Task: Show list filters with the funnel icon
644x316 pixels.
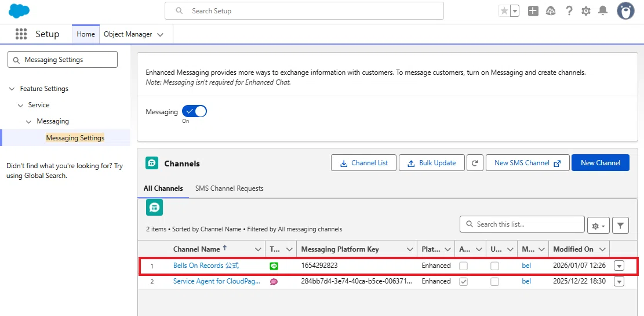Action: click(x=620, y=226)
